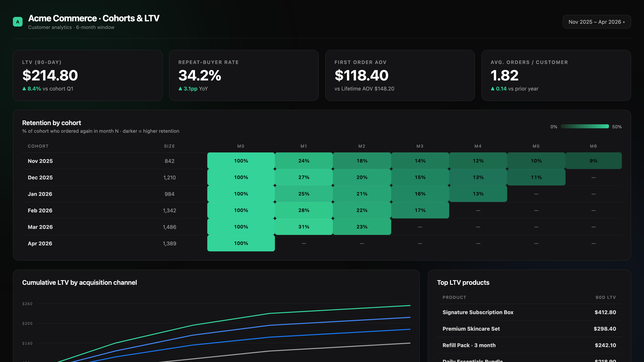This screenshot has height=362, width=644.
Task: Click the up arrow beside 3.1pp YoY
Action: click(180, 89)
